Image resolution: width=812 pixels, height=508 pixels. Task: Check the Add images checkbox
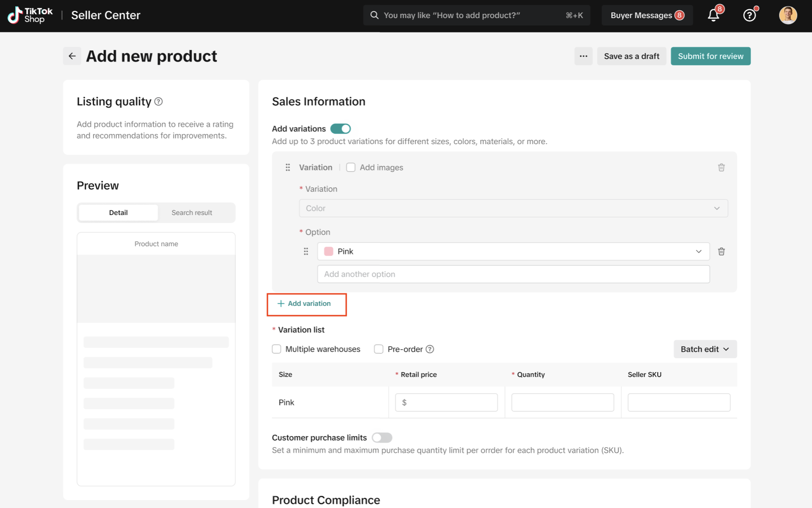[351, 167]
